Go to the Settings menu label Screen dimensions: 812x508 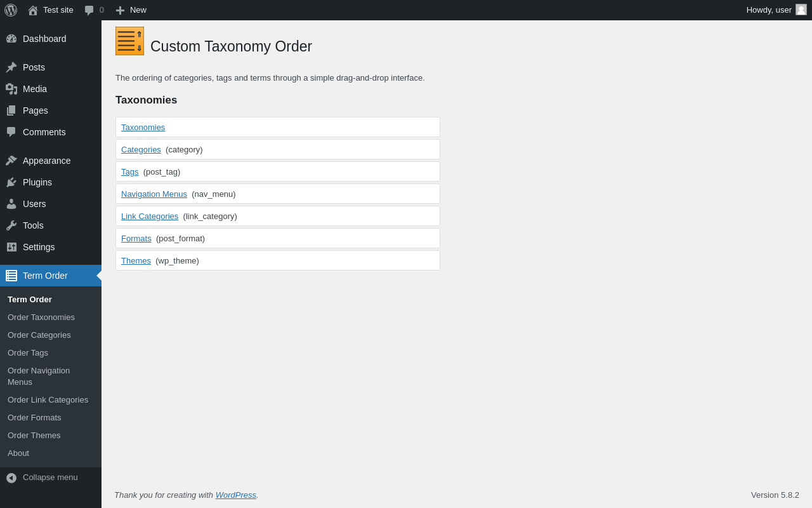click(x=39, y=247)
